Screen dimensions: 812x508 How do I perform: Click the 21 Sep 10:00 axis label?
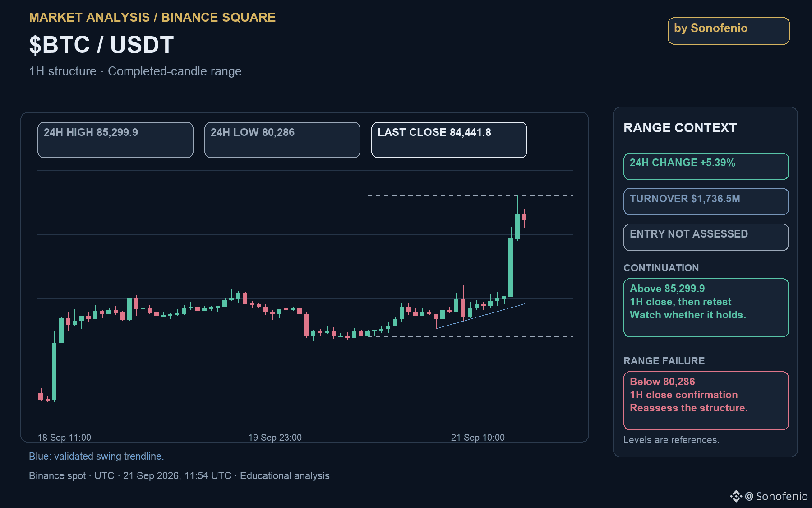[478, 437]
